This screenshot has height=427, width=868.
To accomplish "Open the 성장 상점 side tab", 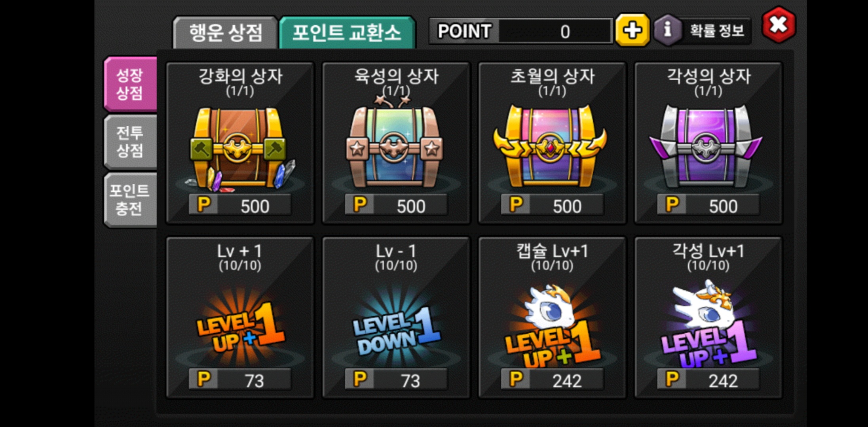I will (130, 84).
